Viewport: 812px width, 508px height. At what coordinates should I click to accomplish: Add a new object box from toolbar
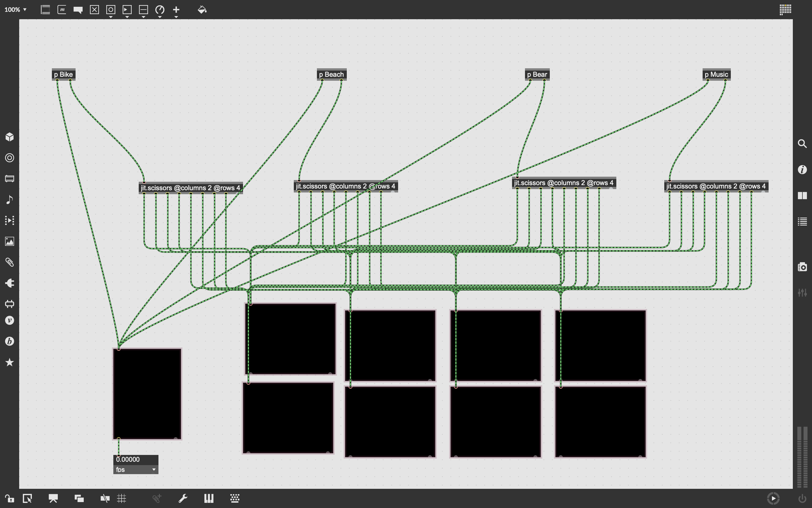(45, 10)
